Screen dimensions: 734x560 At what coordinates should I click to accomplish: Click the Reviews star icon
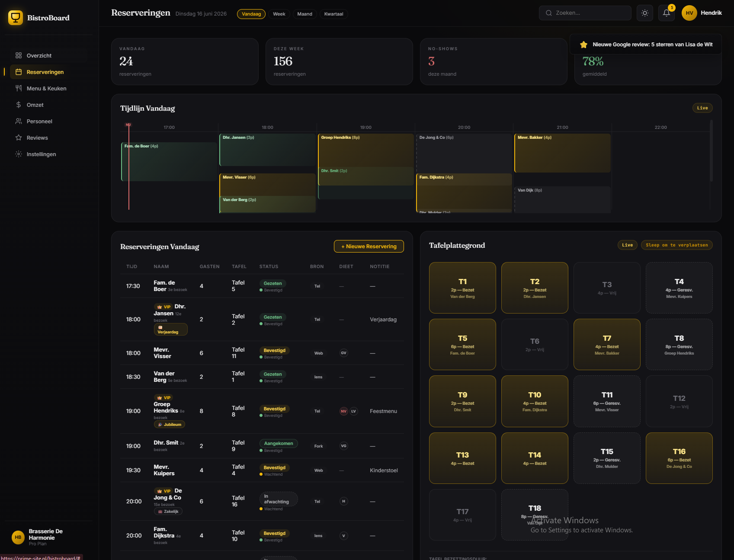(19, 138)
